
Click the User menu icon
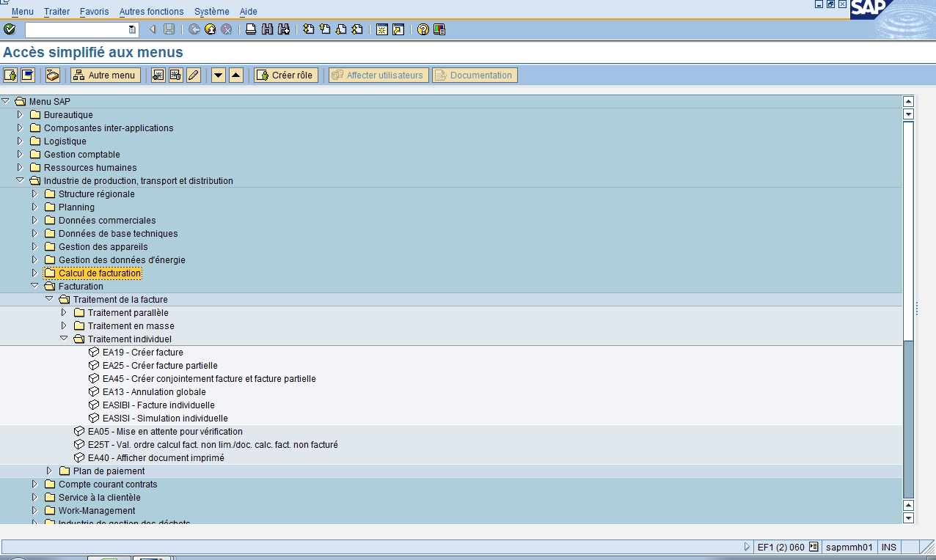pos(10,75)
